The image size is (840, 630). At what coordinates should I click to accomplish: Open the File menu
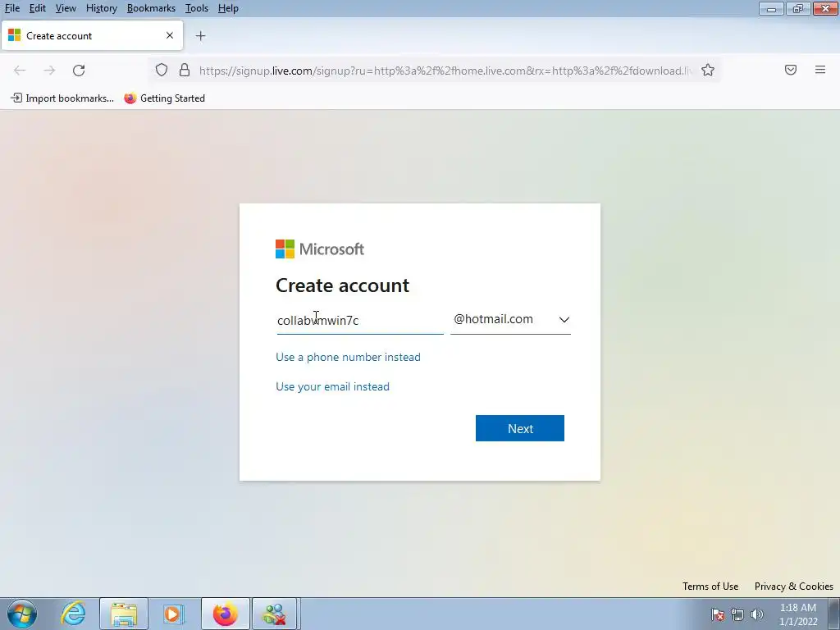11,8
